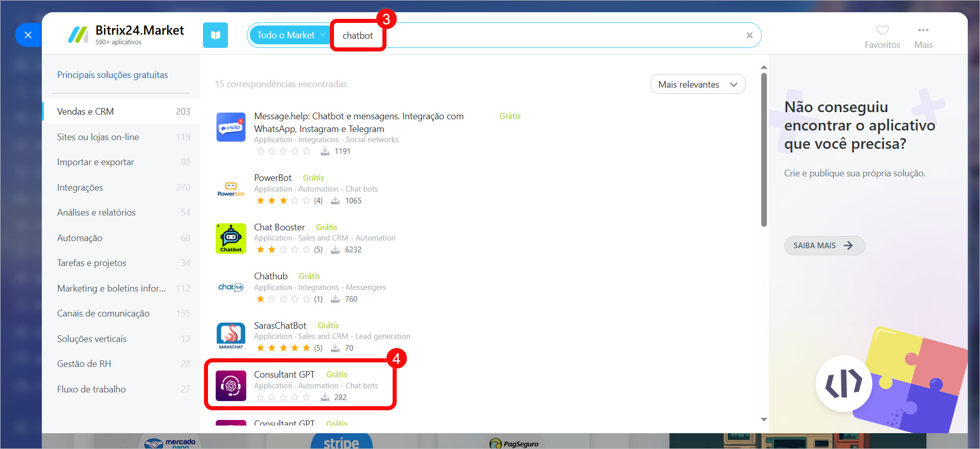Click the download icon beside 1065

335,201
